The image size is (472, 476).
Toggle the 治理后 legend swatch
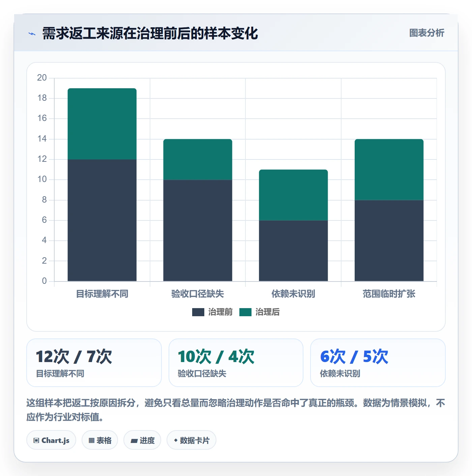coord(245,312)
